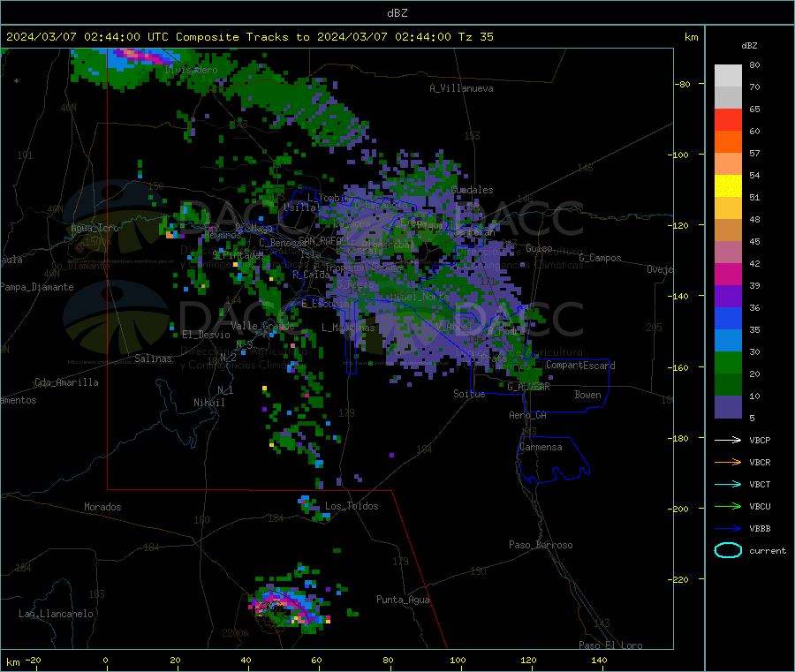Click the 'Bowen' map label
This screenshot has width=795, height=672.
coord(587,395)
